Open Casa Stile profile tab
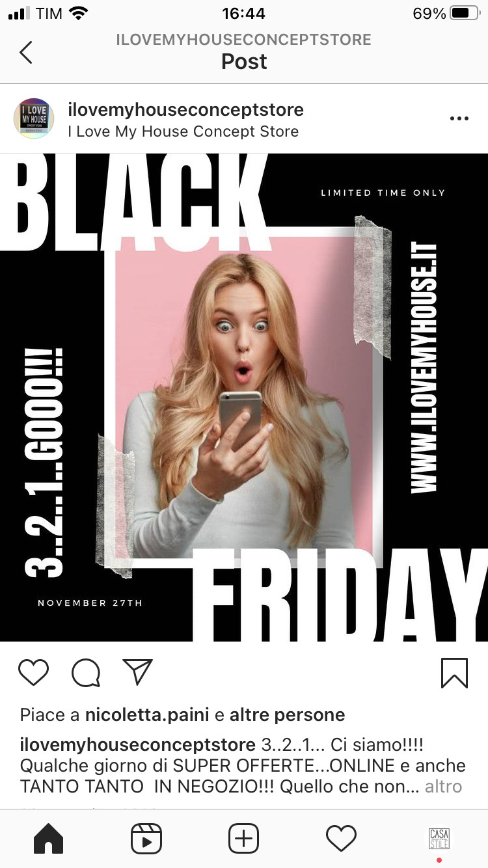Image resolution: width=488 pixels, height=868 pixels. point(439,838)
